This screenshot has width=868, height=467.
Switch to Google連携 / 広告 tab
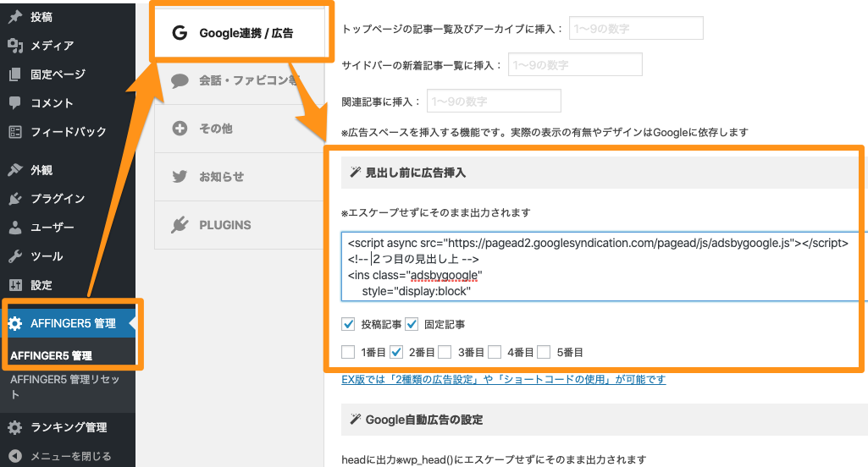coord(240,33)
